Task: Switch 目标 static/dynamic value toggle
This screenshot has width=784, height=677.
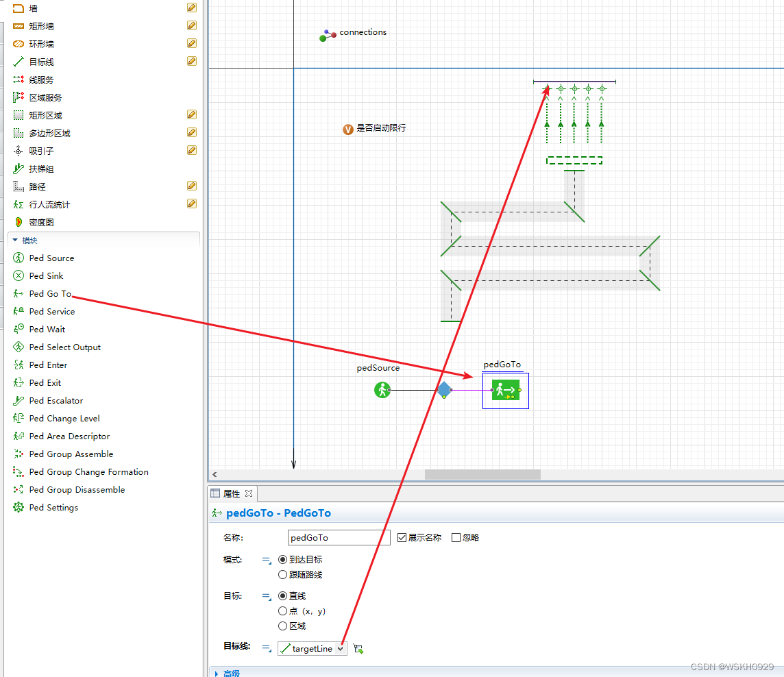Action: click(267, 597)
